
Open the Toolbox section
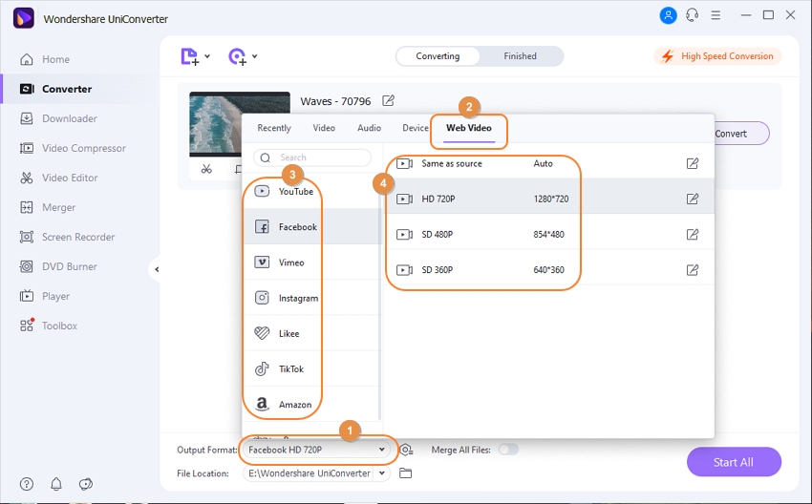point(49,325)
